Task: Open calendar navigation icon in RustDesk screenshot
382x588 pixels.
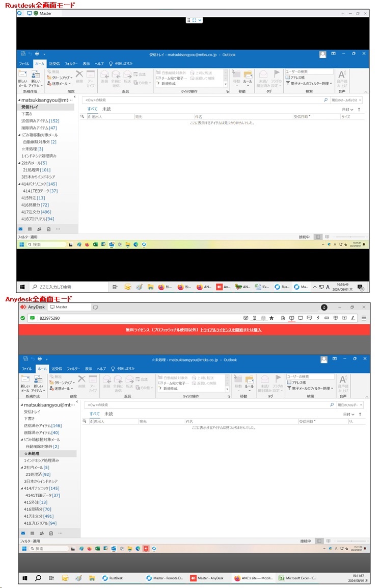Action: [x=30, y=229]
